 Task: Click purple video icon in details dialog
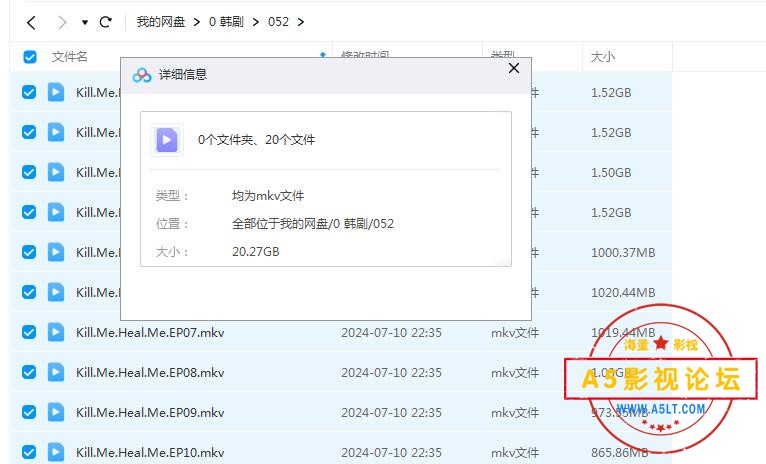[167, 140]
